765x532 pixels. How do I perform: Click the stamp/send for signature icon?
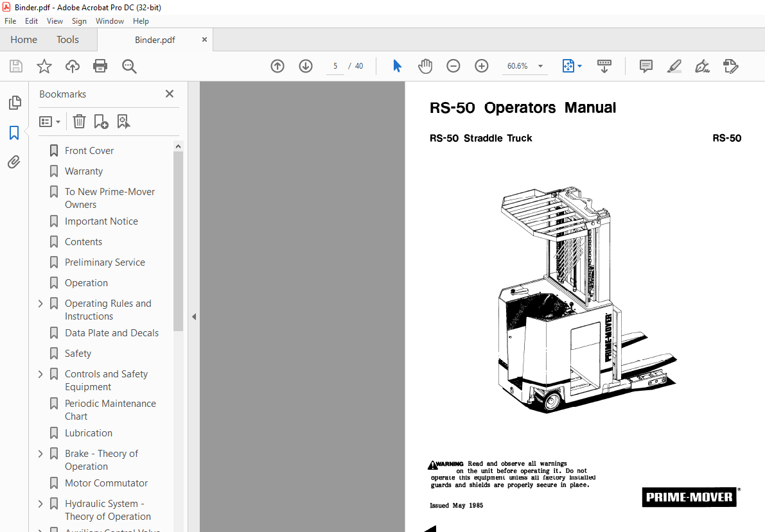[731, 66]
